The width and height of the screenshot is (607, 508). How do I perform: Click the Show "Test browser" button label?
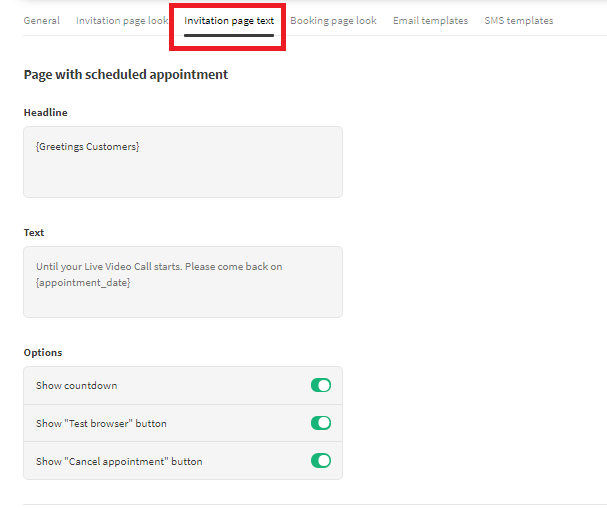click(101, 424)
